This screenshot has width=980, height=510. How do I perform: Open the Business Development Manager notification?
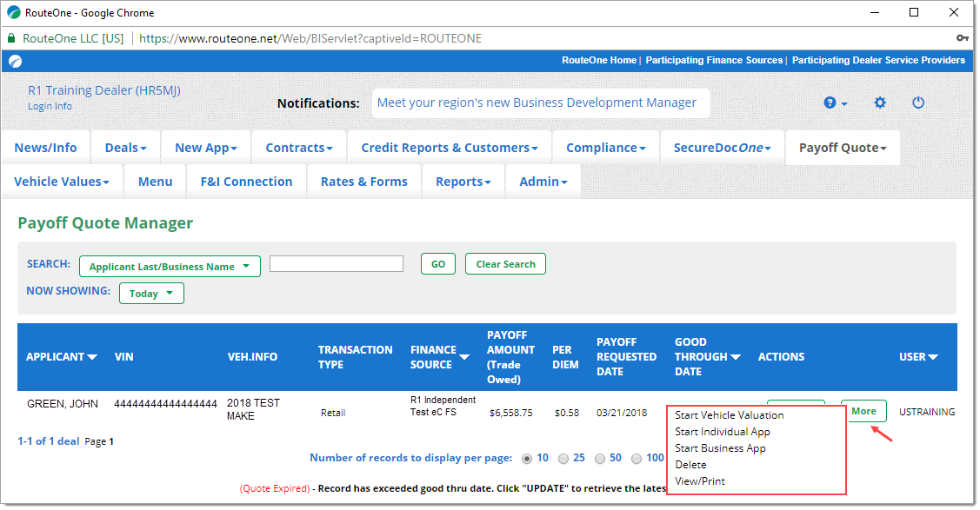pyautogui.click(x=537, y=103)
